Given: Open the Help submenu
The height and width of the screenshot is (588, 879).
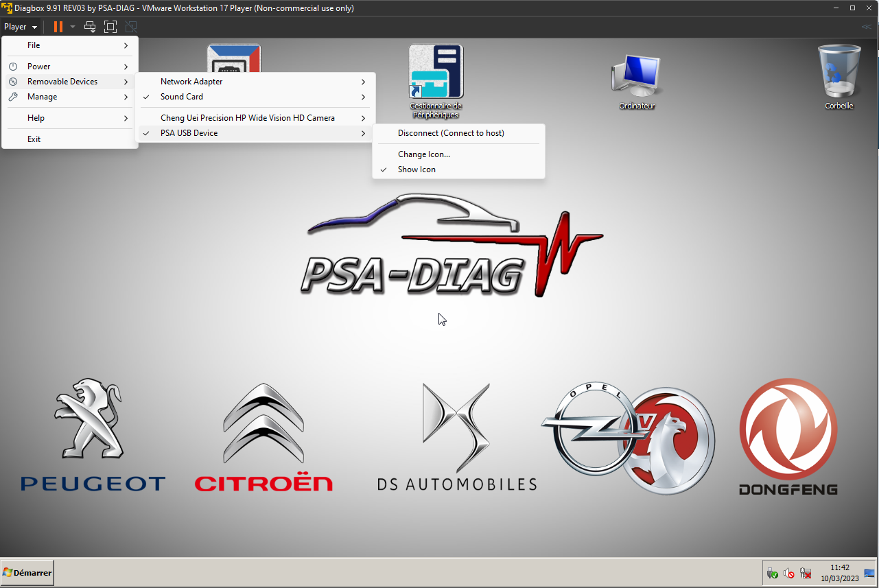Looking at the screenshot, I should pyautogui.click(x=70, y=118).
